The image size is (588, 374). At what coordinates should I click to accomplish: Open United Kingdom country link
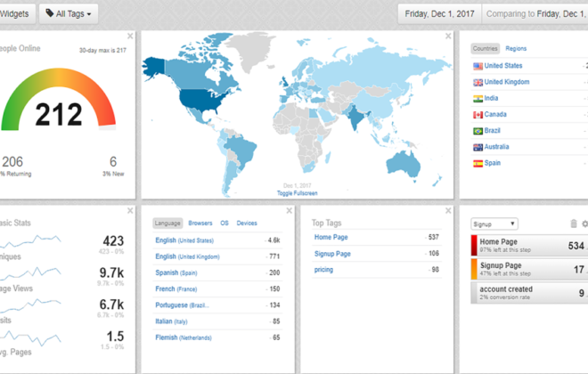point(507,82)
